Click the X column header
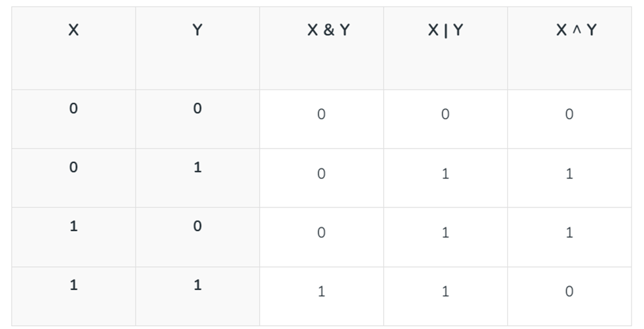 pyautogui.click(x=73, y=30)
